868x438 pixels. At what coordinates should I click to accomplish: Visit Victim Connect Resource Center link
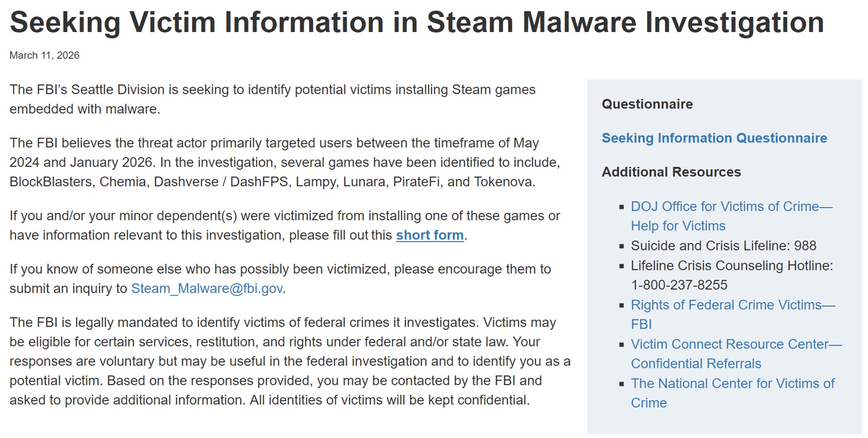click(x=736, y=344)
